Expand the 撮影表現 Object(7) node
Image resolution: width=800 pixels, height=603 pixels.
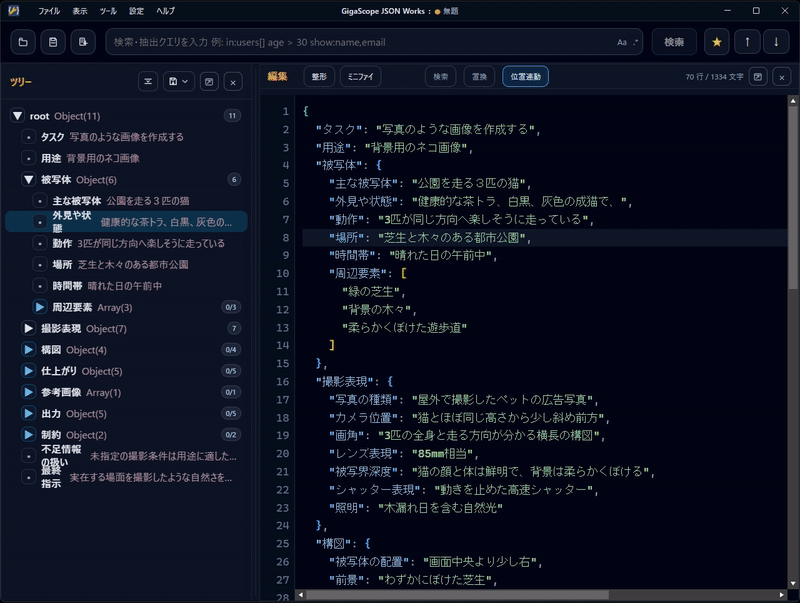(29, 329)
